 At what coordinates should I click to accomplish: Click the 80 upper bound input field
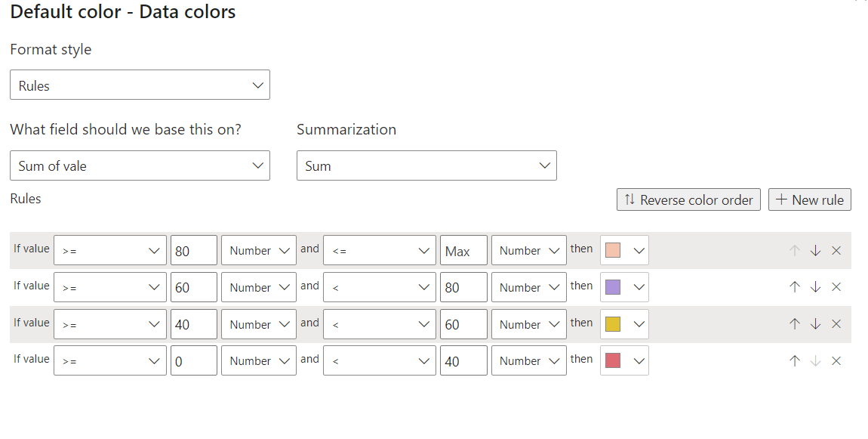(x=464, y=287)
